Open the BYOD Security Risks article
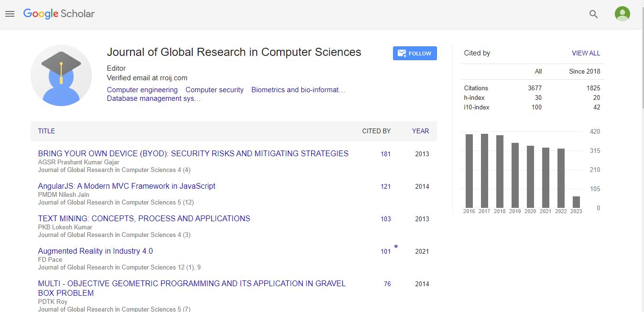The width and height of the screenshot is (644, 312). coord(193,153)
